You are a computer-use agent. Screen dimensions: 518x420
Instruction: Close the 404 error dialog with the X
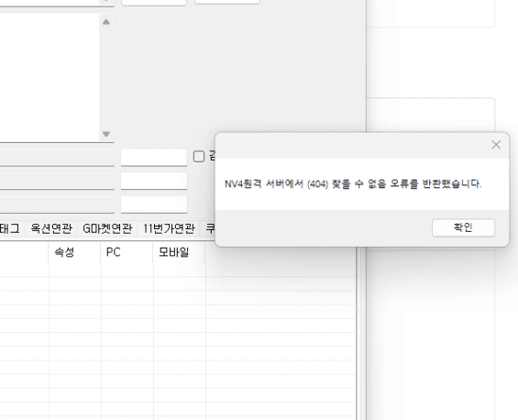point(496,145)
